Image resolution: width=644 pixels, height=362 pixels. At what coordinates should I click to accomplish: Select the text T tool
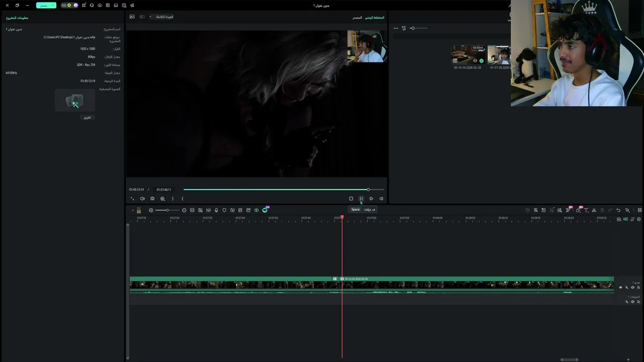tap(586, 210)
